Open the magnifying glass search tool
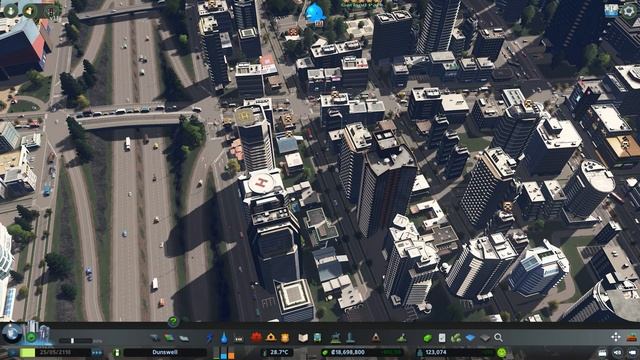This screenshot has height=360, width=640. pyautogui.click(x=498, y=337)
